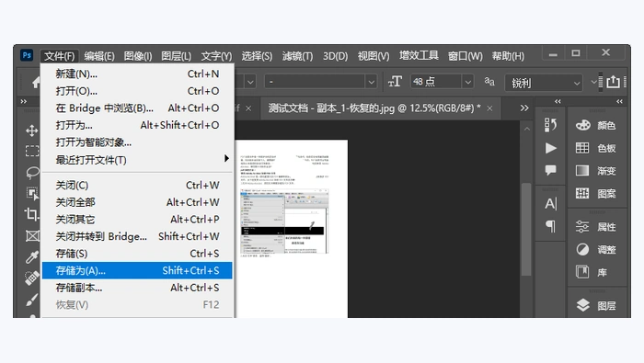The height and width of the screenshot is (363, 644).
Task: Choose 关闭全部 menu entry
Action: click(x=137, y=202)
